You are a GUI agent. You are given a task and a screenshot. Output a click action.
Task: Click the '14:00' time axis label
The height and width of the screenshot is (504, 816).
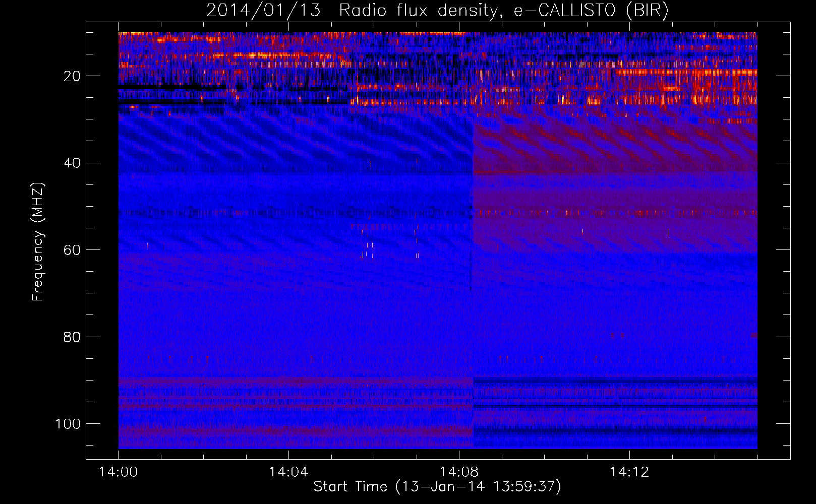[x=118, y=472]
